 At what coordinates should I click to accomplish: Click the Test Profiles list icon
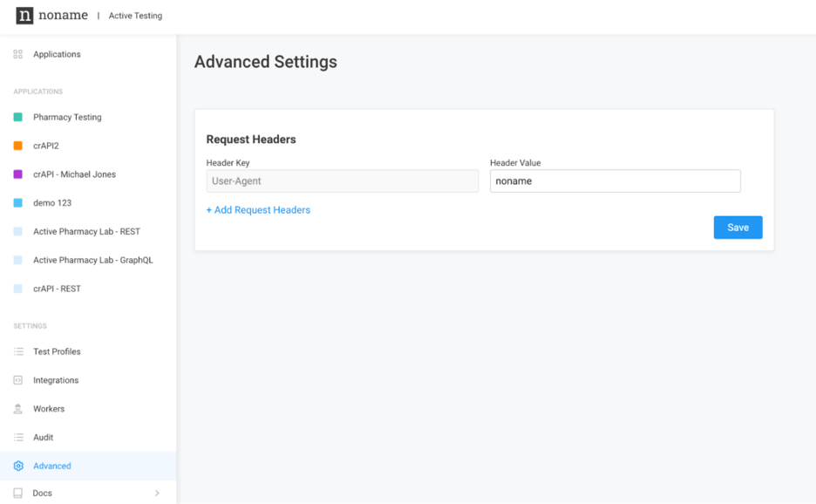[x=18, y=351]
